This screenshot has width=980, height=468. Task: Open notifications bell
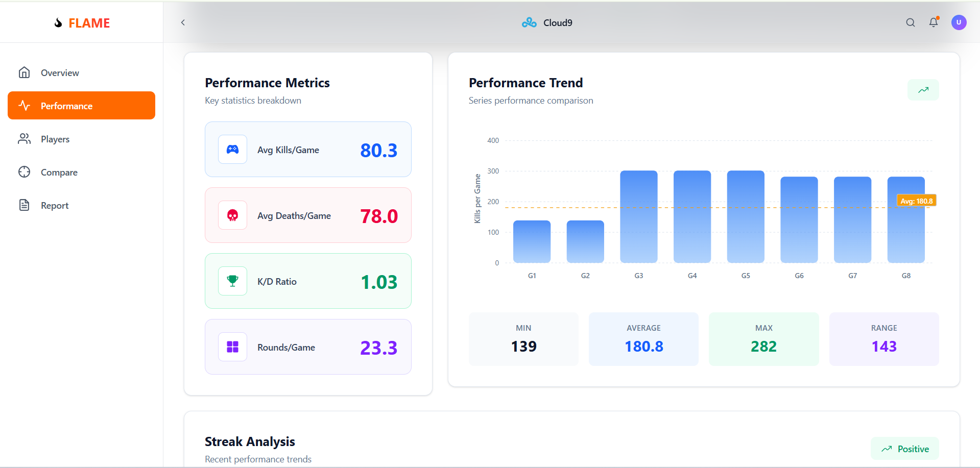click(x=934, y=22)
